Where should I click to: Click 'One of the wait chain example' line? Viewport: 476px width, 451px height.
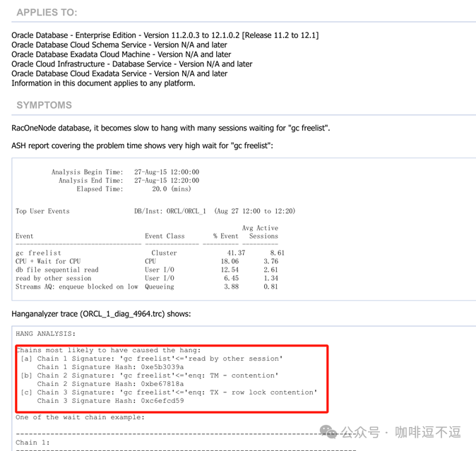coord(80,418)
